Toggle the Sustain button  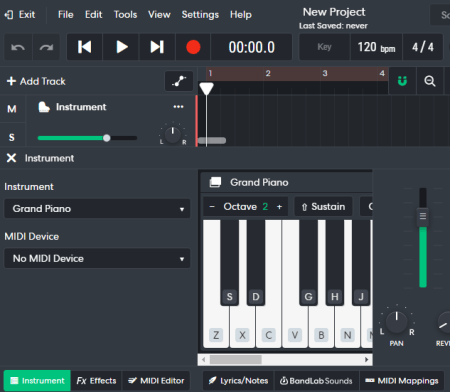(x=323, y=207)
